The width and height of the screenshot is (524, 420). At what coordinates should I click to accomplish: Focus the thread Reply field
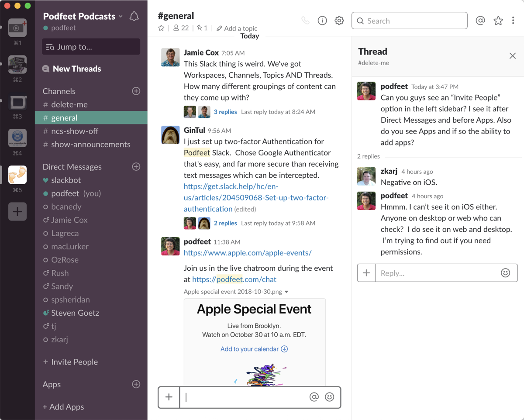point(437,273)
